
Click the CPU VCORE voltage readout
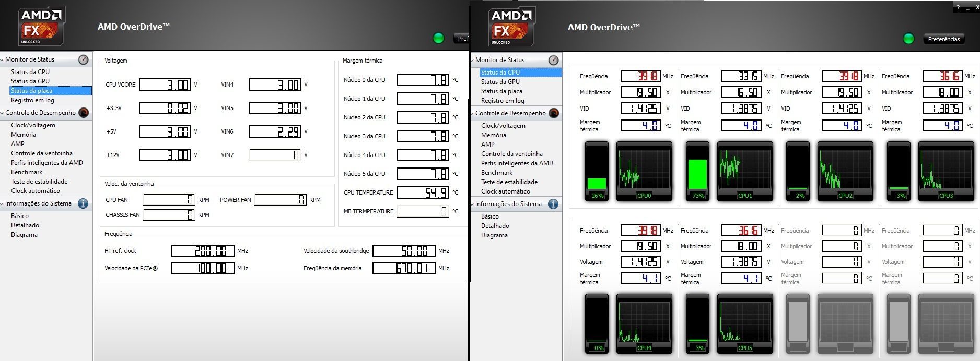coord(165,85)
